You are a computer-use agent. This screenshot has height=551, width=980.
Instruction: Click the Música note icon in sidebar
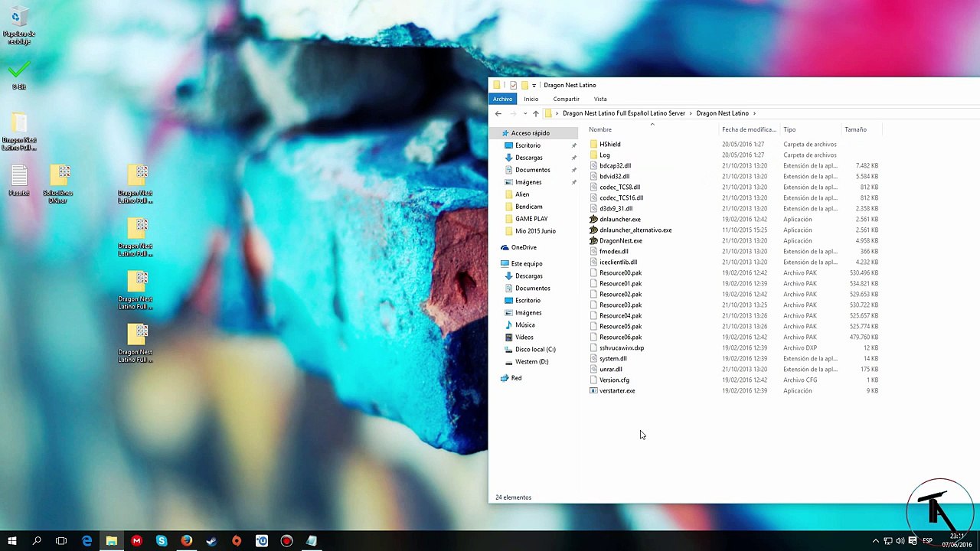(509, 324)
